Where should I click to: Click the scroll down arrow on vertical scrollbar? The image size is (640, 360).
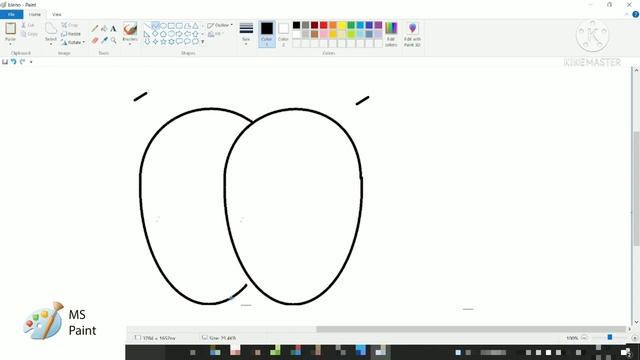click(x=636, y=322)
